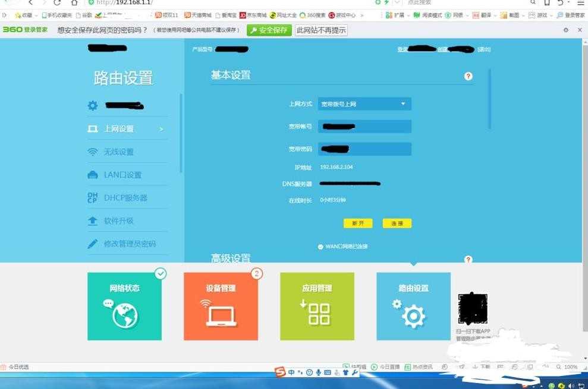
Task: Click the browser refresh icon
Action: (57, 2)
